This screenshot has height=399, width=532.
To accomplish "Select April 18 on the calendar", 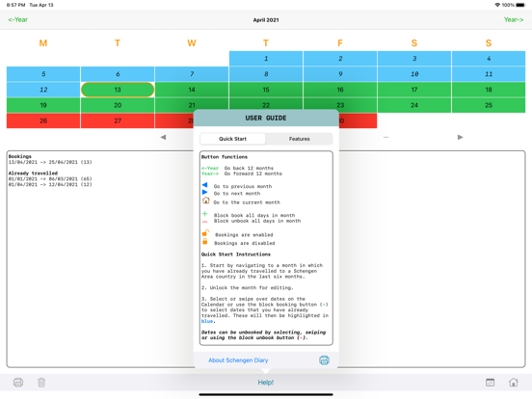I will [489, 90].
